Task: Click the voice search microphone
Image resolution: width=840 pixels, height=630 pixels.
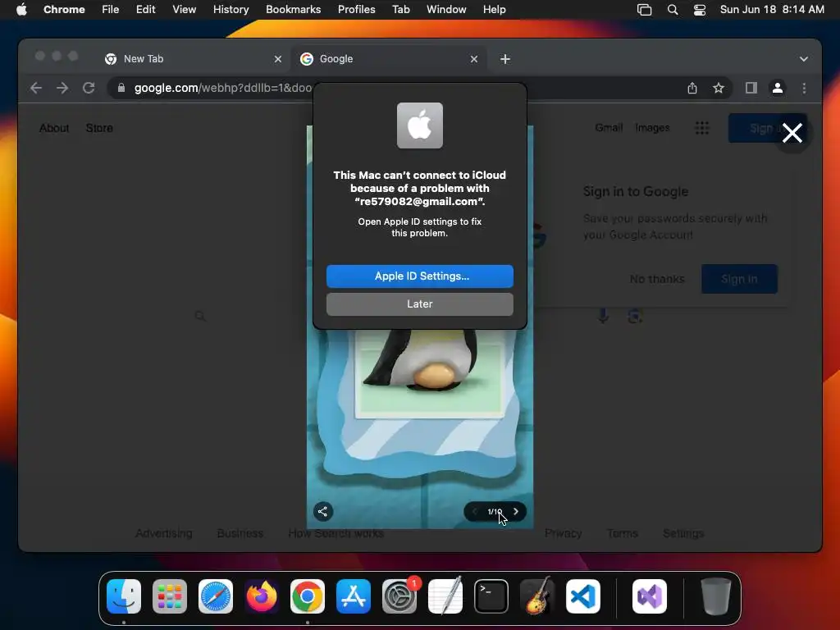Action: pyautogui.click(x=603, y=316)
